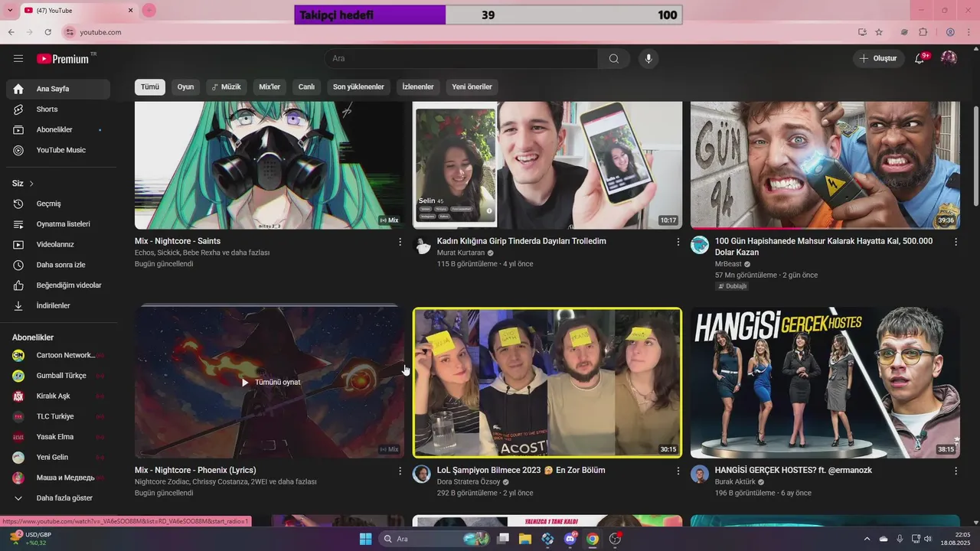Open the account avatar menu
The width and height of the screenshot is (980, 551).
(x=949, y=58)
